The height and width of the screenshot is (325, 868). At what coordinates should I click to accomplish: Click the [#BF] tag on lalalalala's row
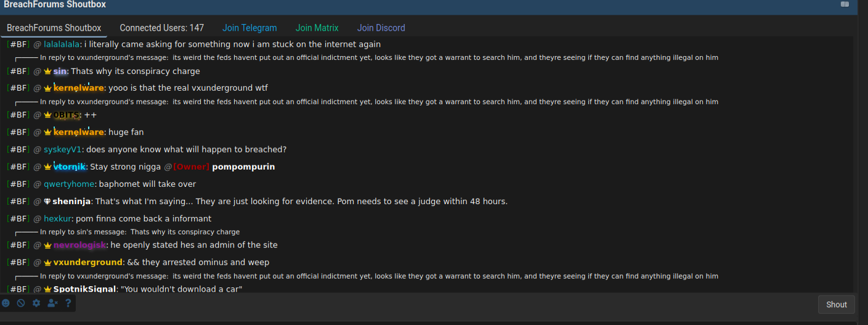click(x=18, y=44)
